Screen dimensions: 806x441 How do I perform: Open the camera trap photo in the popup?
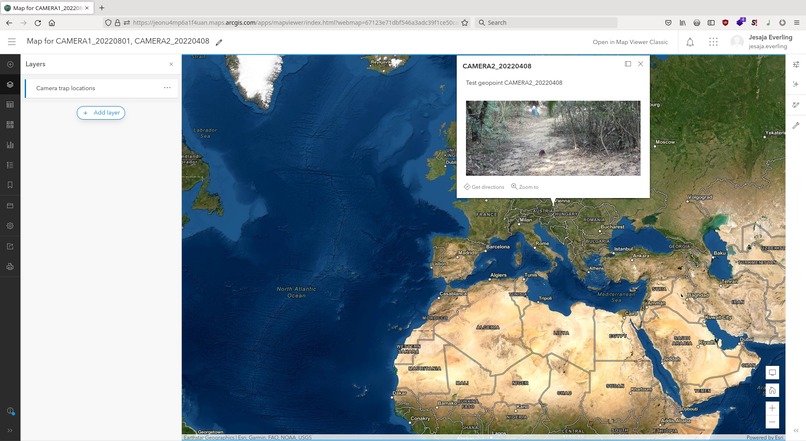point(553,138)
